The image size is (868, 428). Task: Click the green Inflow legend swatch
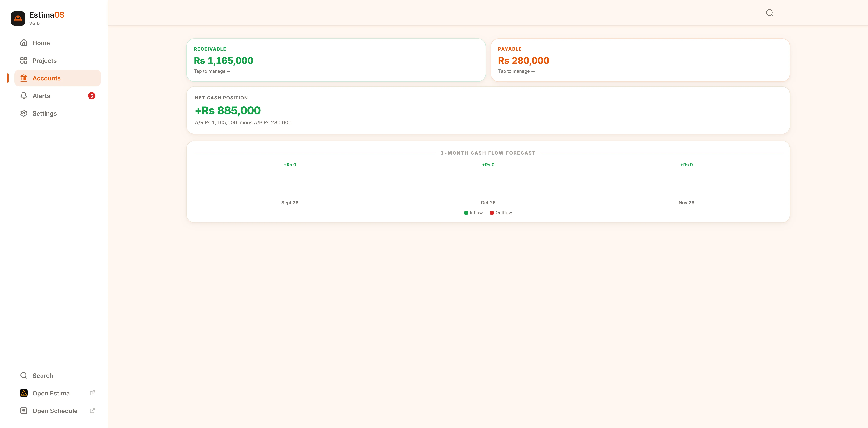[x=466, y=213]
